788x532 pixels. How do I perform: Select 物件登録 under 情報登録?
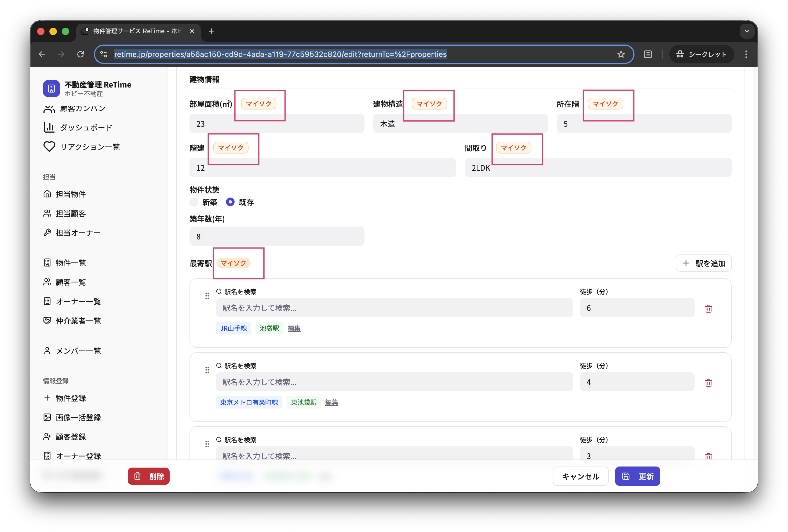pyautogui.click(x=71, y=398)
